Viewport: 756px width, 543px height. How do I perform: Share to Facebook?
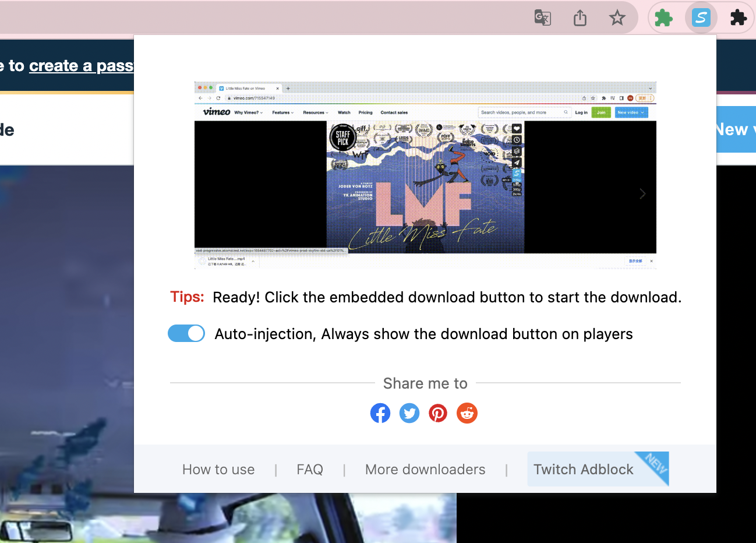click(x=380, y=413)
